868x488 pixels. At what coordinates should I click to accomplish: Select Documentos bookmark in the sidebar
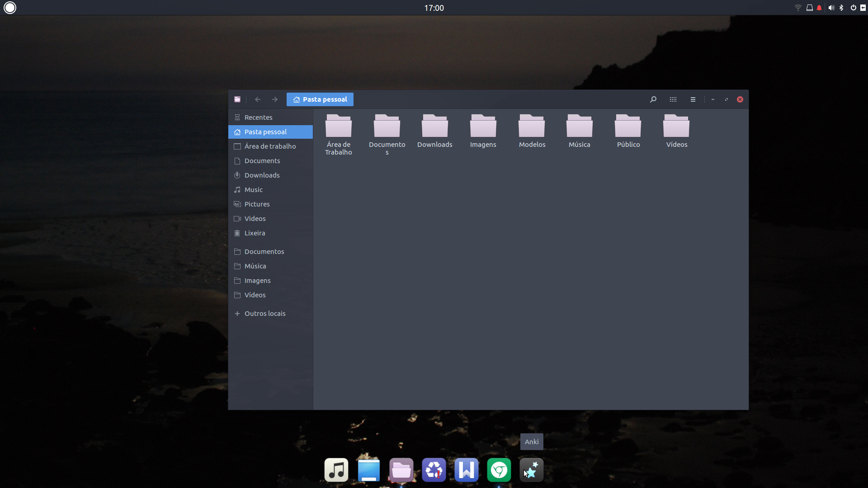coord(270,252)
